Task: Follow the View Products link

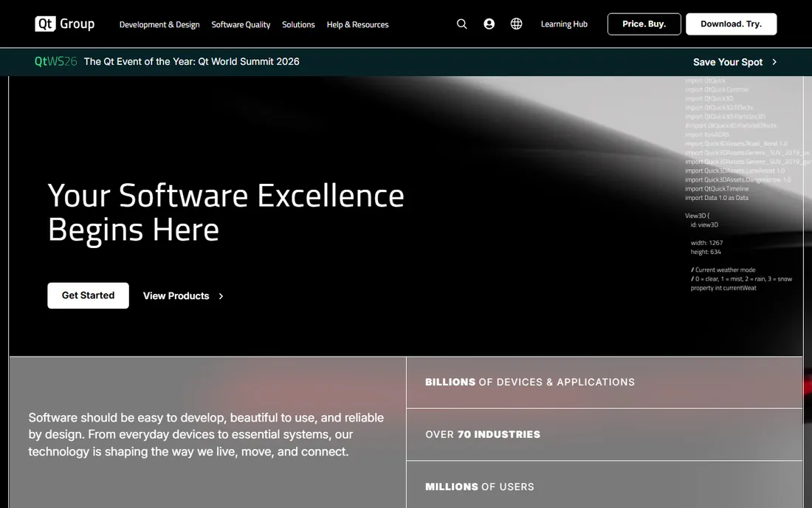Action: click(x=176, y=296)
